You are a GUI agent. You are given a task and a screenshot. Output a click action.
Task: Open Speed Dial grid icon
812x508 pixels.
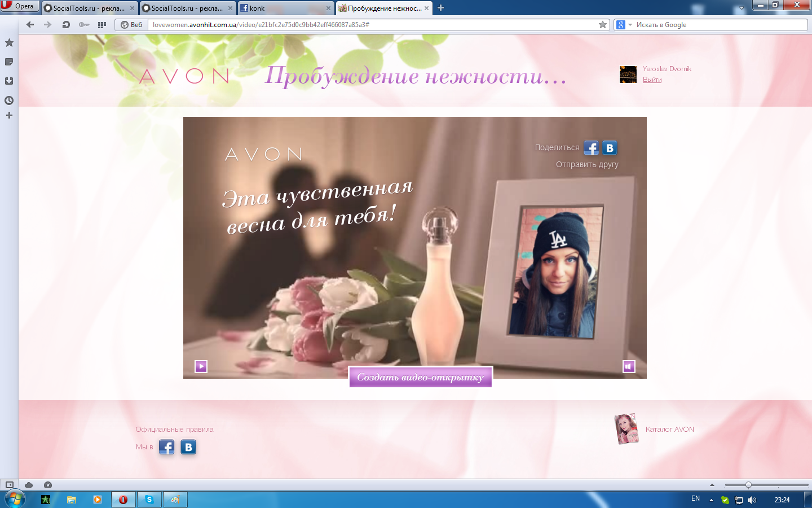102,24
